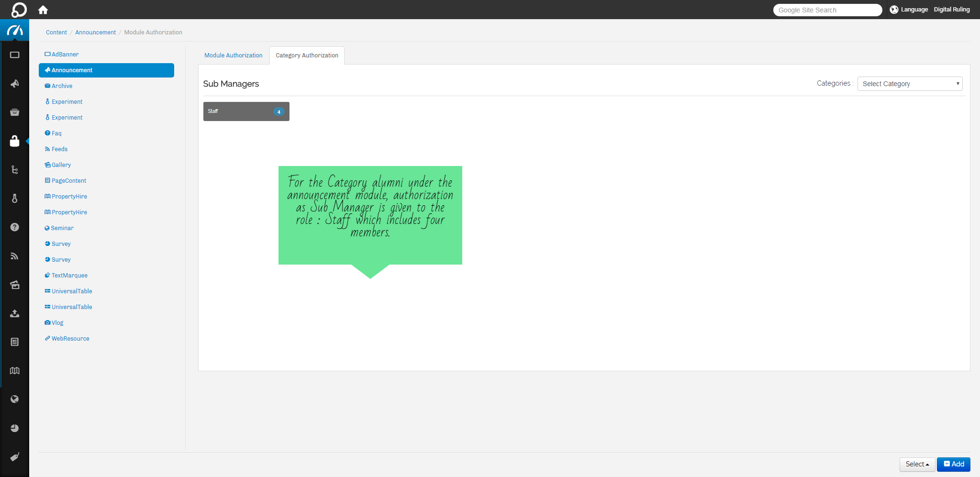Open Gallery module in the list

(61, 165)
